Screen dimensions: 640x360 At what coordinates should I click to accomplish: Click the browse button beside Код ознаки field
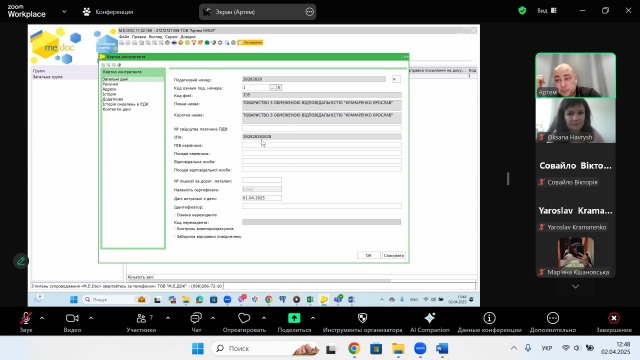tap(273, 87)
